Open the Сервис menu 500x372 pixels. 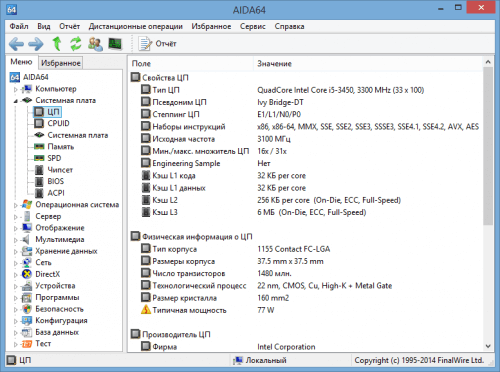(x=253, y=26)
